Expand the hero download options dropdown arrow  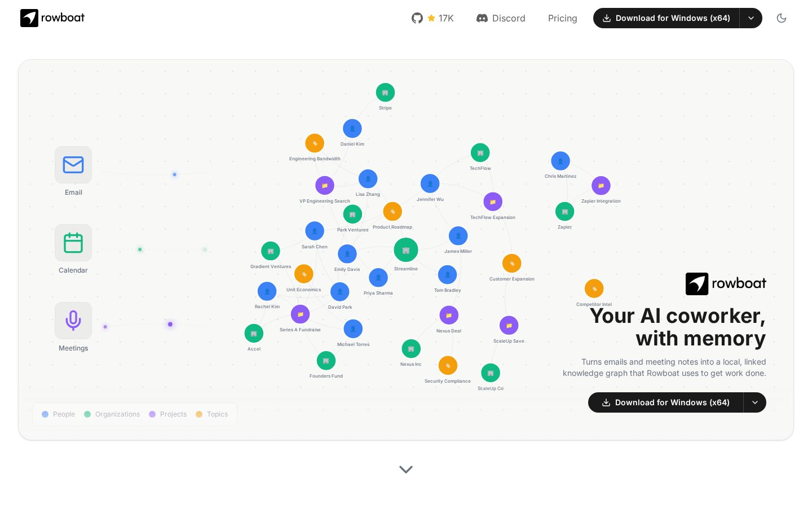pyautogui.click(x=755, y=402)
